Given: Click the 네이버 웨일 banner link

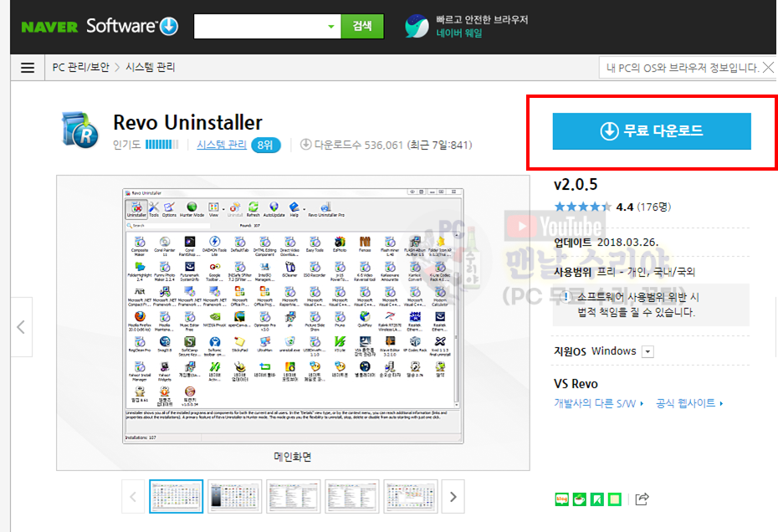Looking at the screenshot, I should click(x=459, y=33).
